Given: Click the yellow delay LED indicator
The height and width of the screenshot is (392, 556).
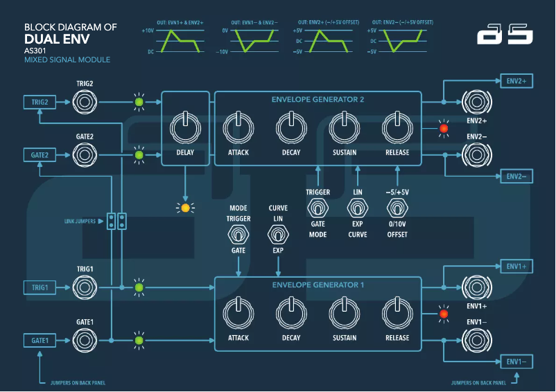Looking at the screenshot, I should (x=185, y=207).
